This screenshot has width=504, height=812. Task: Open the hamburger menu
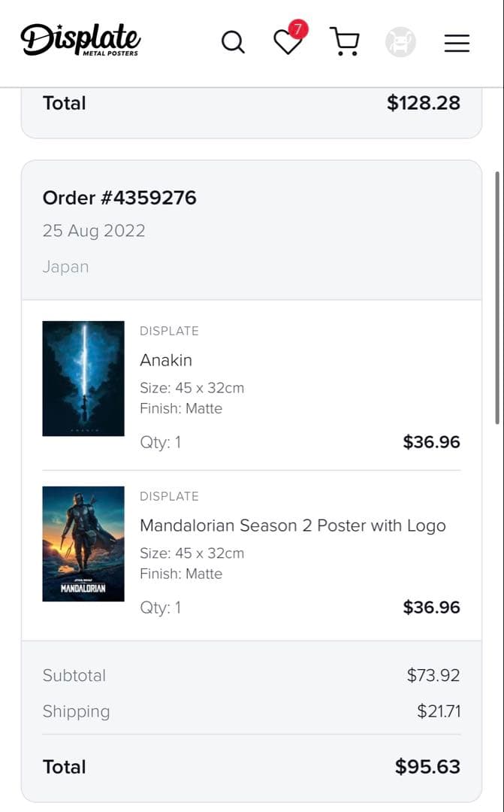pyautogui.click(x=457, y=43)
